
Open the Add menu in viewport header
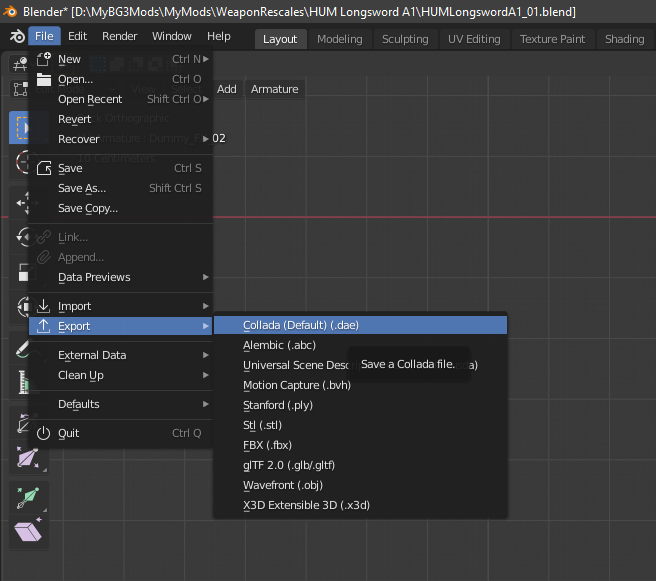click(x=227, y=89)
